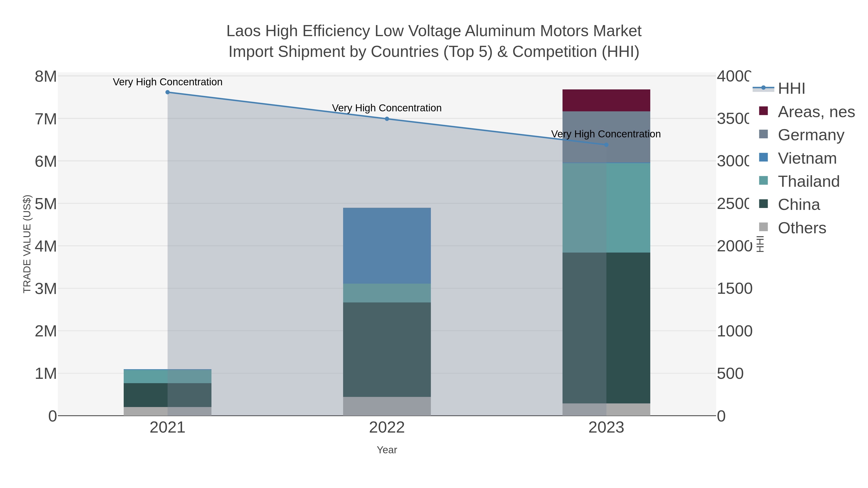Click the Thailand segment of the 2021 bar

point(168,376)
